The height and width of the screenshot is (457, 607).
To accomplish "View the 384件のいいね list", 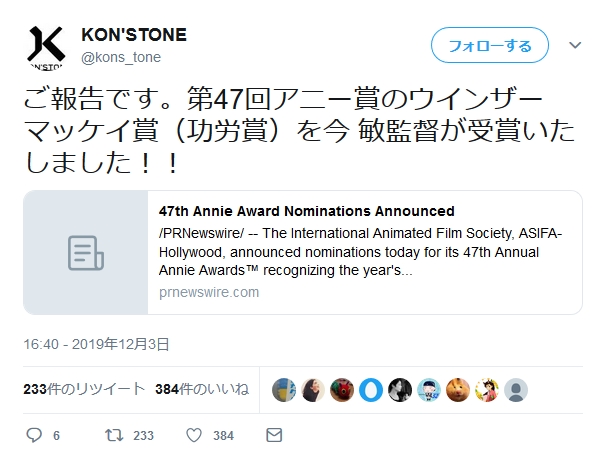I will coord(201,389).
